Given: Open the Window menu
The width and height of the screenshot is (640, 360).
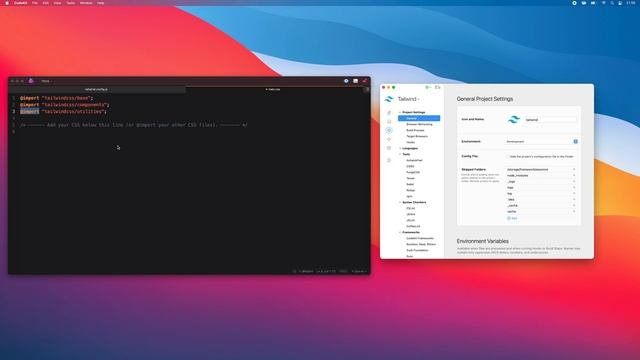Looking at the screenshot, I should point(86,3).
